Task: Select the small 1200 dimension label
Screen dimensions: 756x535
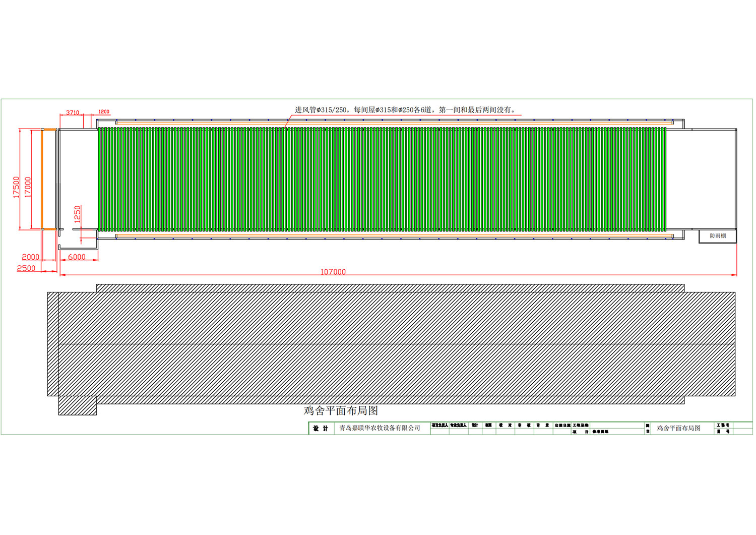Action: tap(104, 112)
